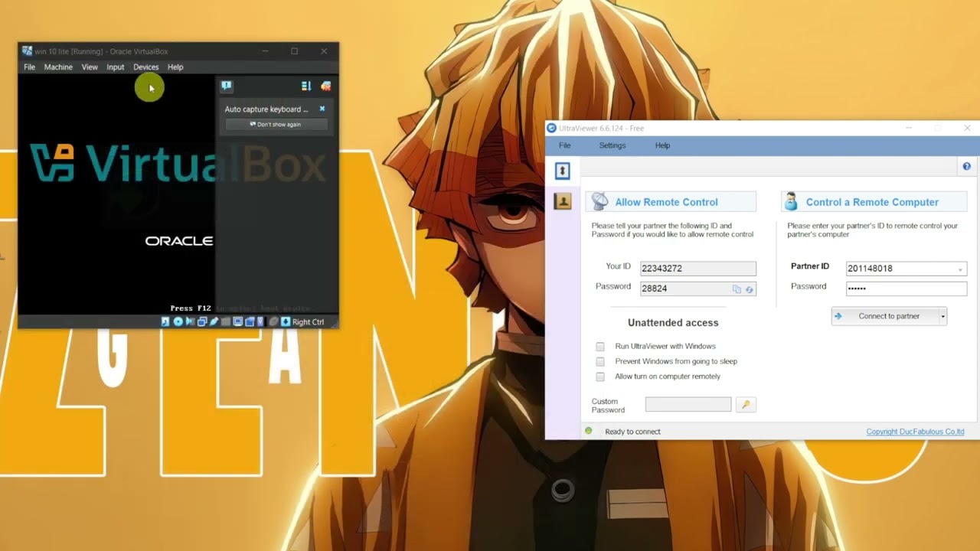Image resolution: width=980 pixels, height=551 pixels.
Task: Click the virtualization V icon in VirtualBox status bar
Action: coord(260,321)
